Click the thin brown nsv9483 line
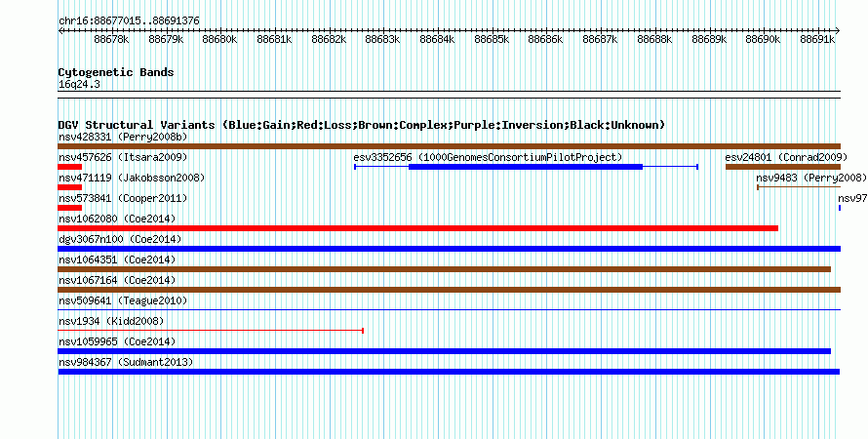 point(798,187)
